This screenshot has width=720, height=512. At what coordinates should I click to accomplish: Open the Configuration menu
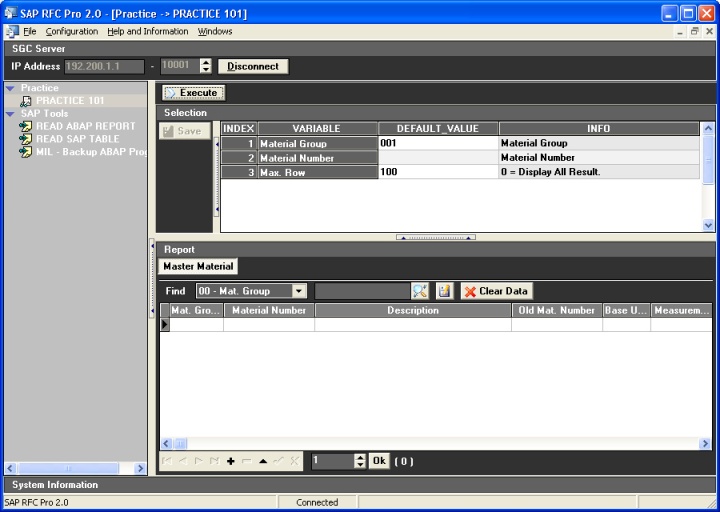click(72, 31)
